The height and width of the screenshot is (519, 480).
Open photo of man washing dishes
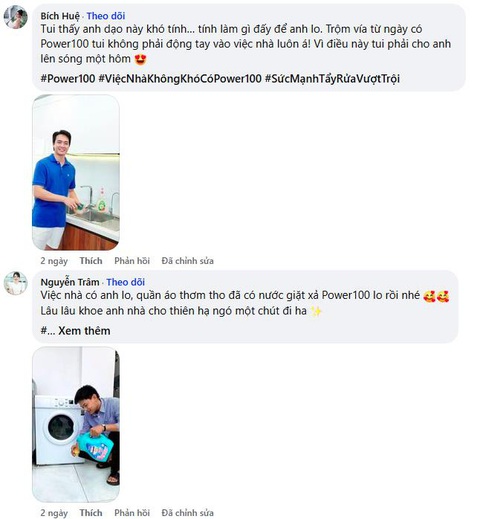76,172
